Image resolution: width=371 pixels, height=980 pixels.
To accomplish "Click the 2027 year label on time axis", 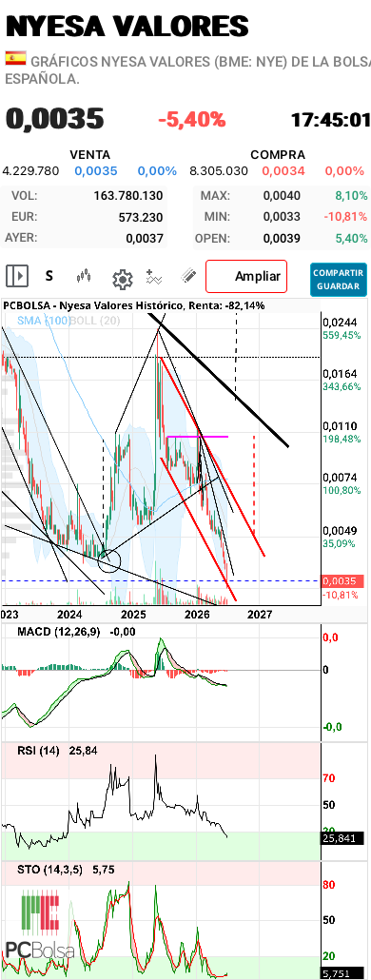I will point(260,615).
